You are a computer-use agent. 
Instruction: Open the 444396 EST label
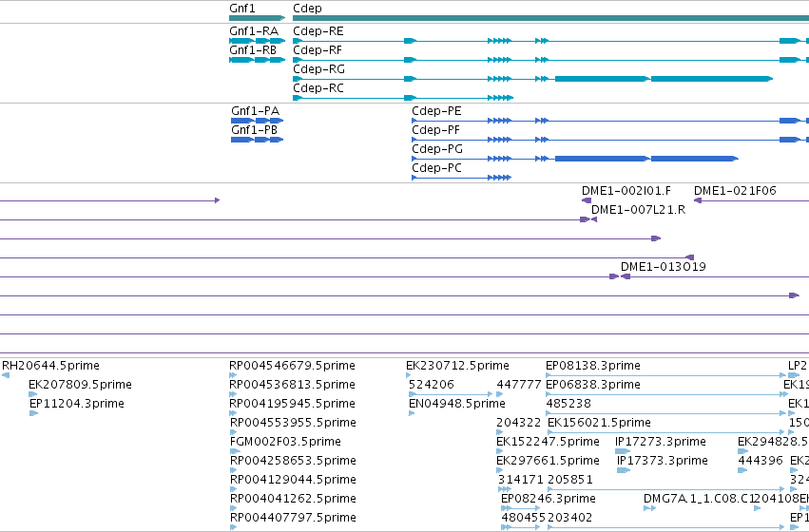pyautogui.click(x=761, y=461)
